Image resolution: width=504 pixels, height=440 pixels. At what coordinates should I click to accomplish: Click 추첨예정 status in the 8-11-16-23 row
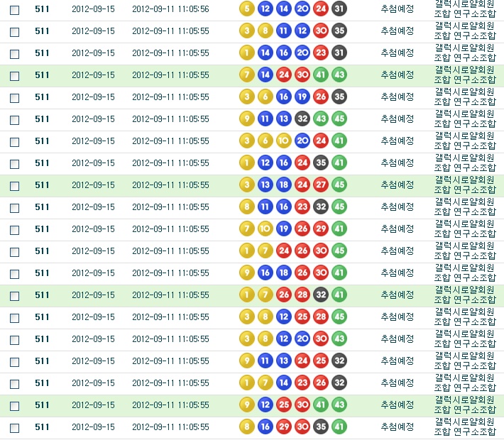(397, 207)
